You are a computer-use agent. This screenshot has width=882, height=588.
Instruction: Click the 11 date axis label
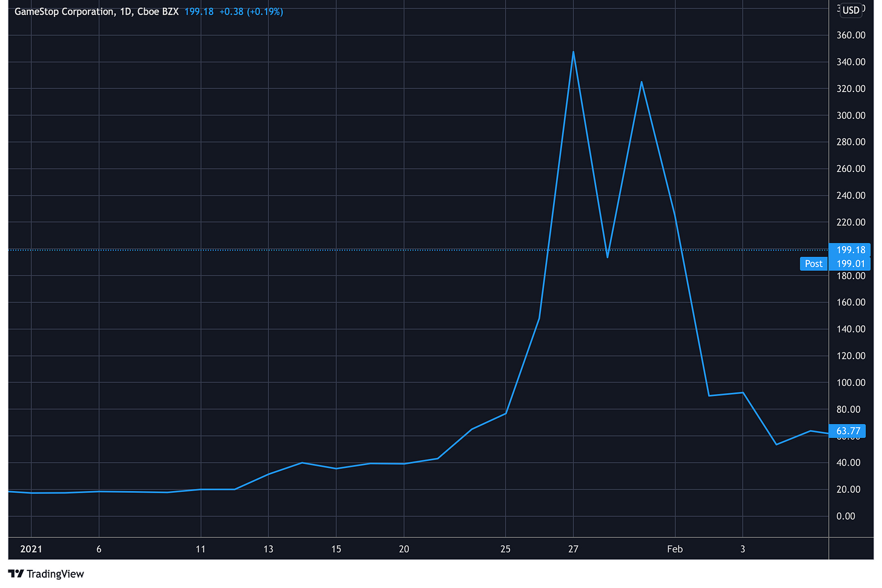[201, 549]
